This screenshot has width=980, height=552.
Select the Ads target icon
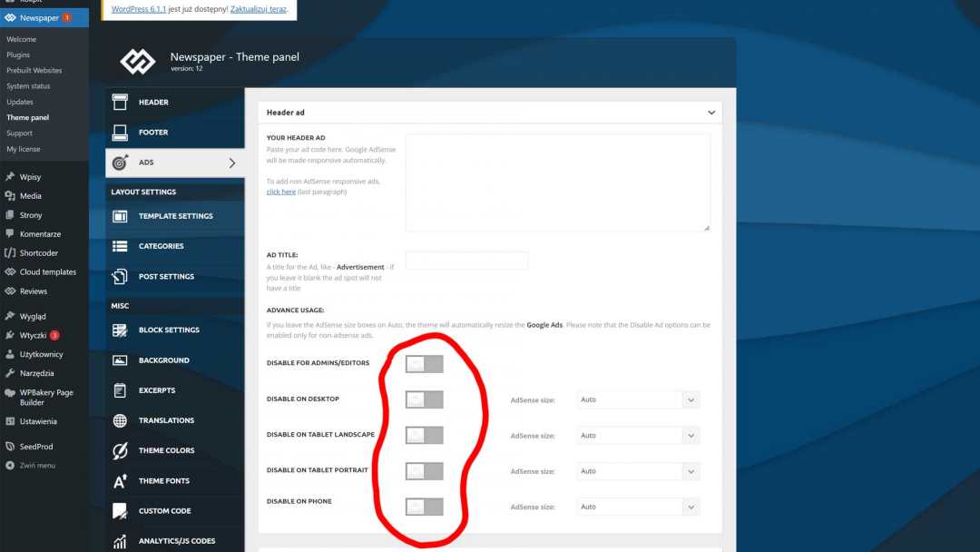[x=120, y=163]
